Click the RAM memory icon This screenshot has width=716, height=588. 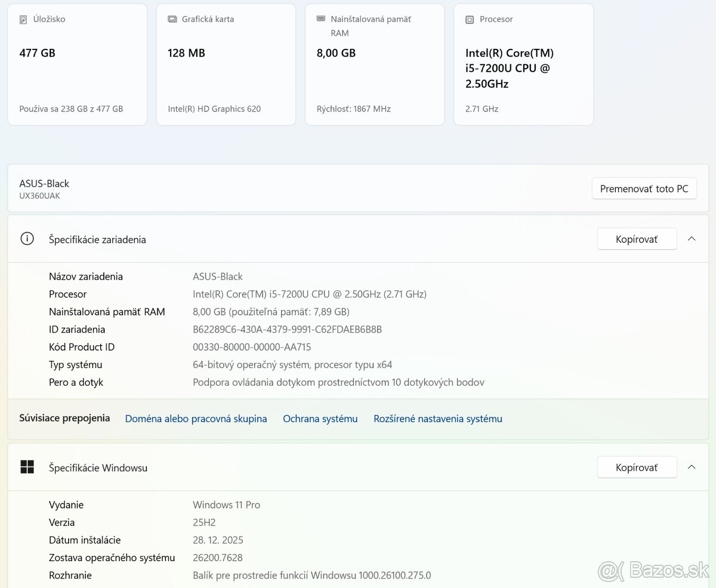320,19
